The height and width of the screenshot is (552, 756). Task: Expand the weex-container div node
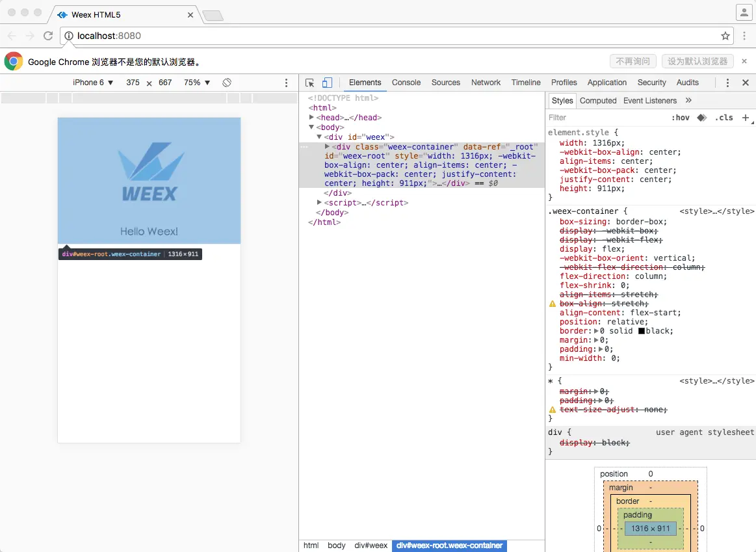click(328, 146)
